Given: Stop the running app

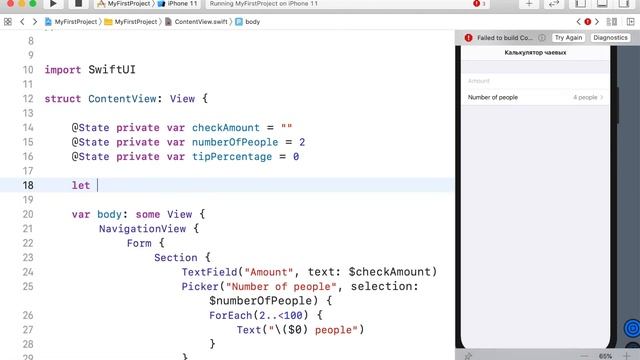Looking at the screenshot, I should pos(78,4).
